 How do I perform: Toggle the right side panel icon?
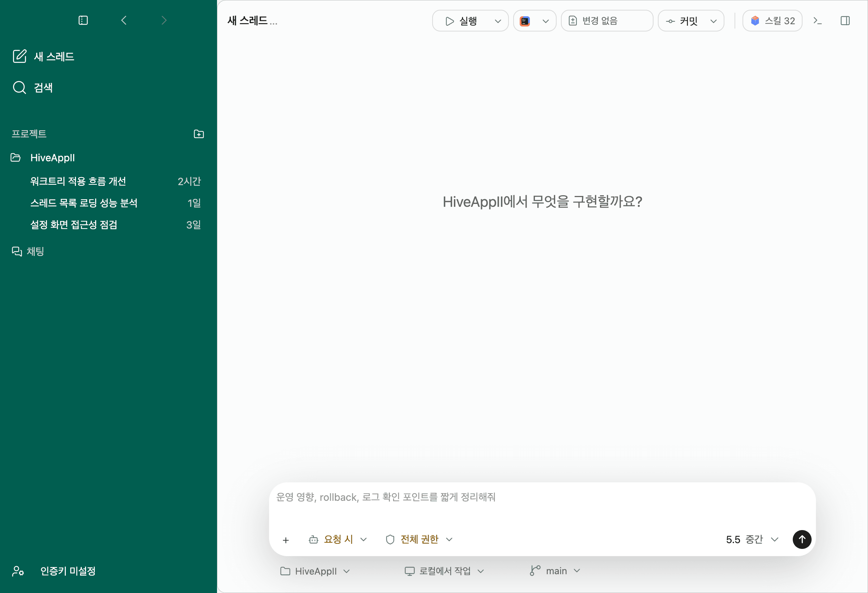pos(845,21)
